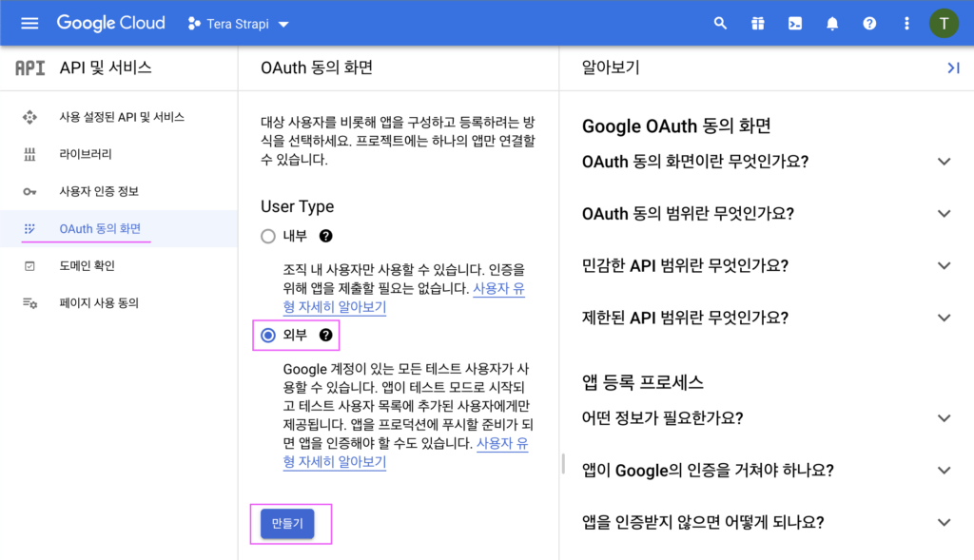The width and height of the screenshot is (974, 560).
Task: Expand 'OAuth 동의 화면이란 무엇인가요?' section
Action: [944, 162]
